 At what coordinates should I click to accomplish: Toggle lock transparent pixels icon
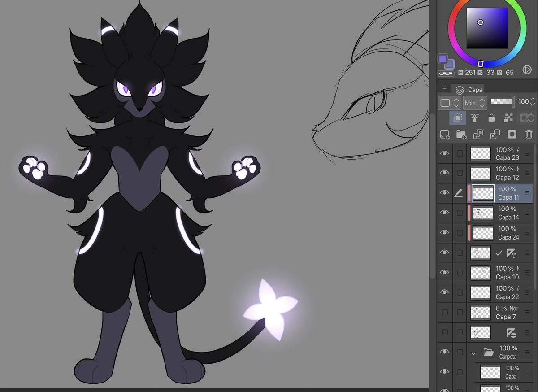click(508, 118)
